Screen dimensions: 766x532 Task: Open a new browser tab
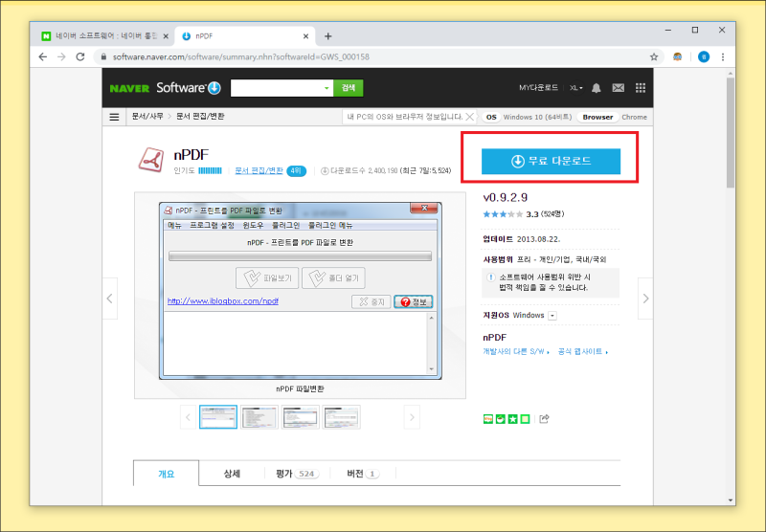pos(327,36)
